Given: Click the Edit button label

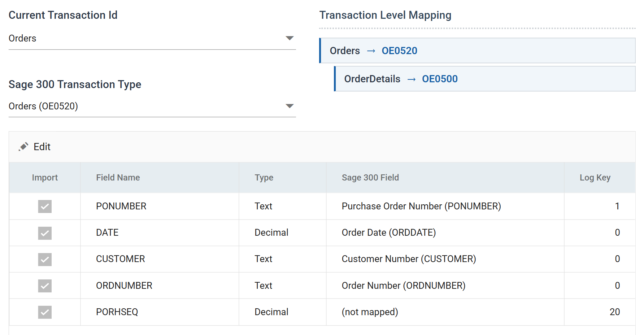Looking at the screenshot, I should (x=42, y=147).
